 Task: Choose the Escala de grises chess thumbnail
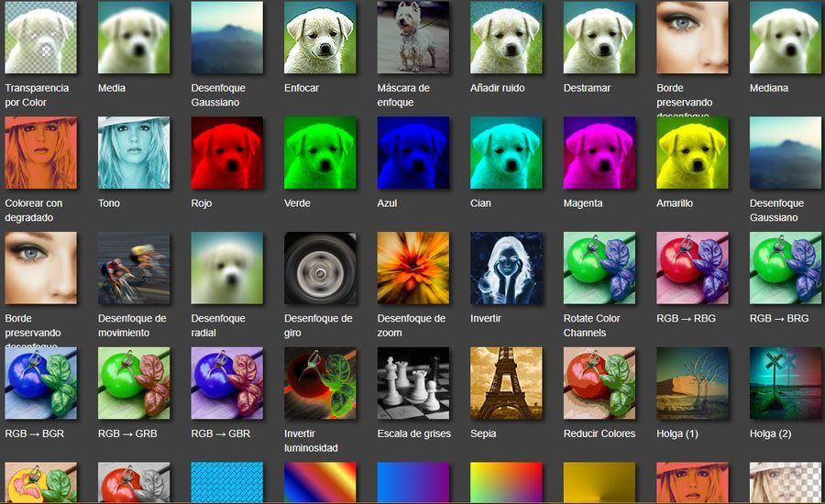[x=413, y=383]
